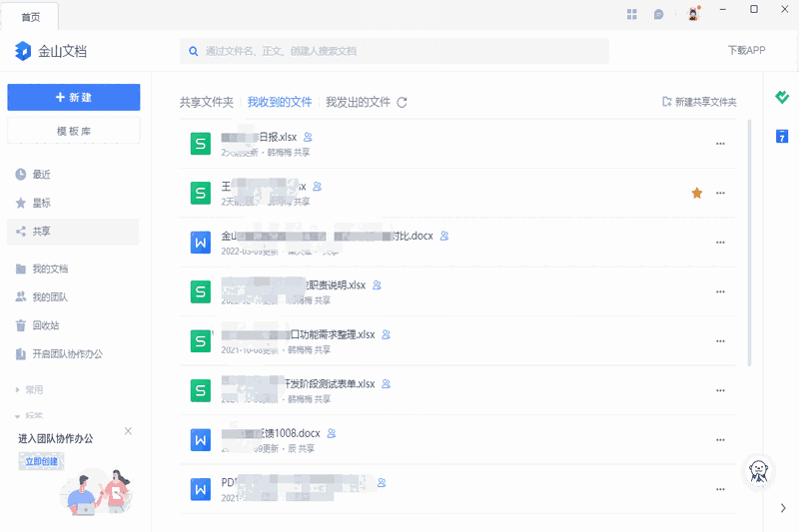Click the 立即创建 button

click(x=41, y=462)
